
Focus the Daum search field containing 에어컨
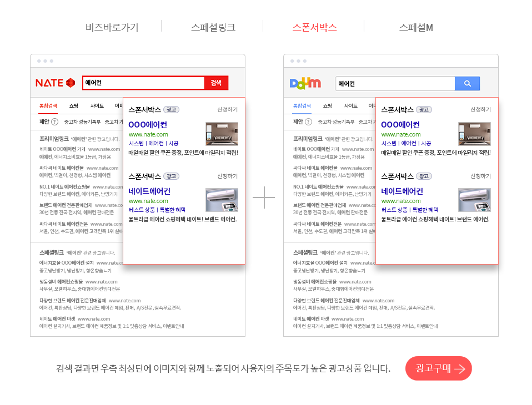(395, 83)
